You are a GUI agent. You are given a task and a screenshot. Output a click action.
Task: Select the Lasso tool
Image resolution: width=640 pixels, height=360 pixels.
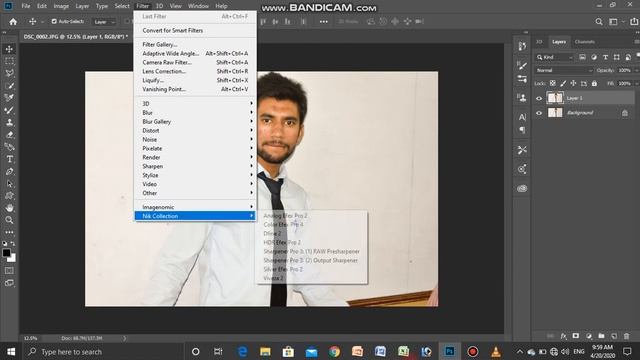pos(9,73)
